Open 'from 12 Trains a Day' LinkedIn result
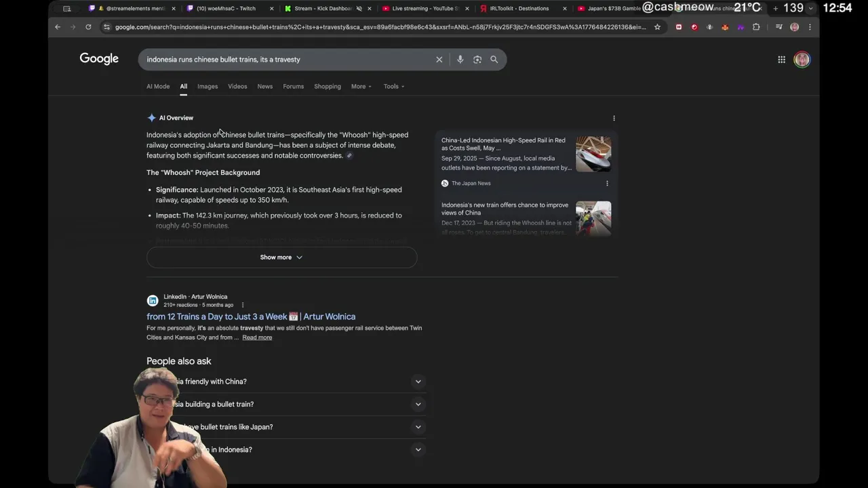Screen dimensions: 868x488 click(251, 317)
